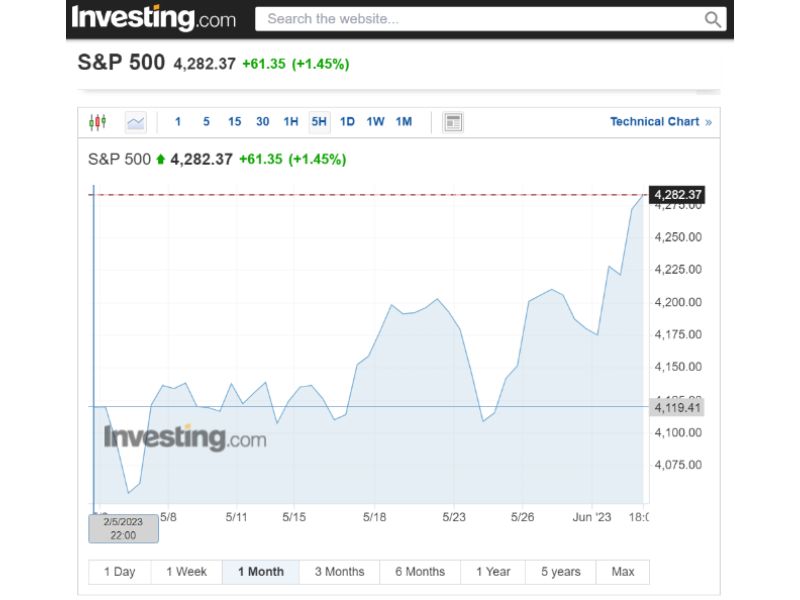This screenshot has height=600, width=800.
Task: Click the 4,150.00 y-axis label
Action: tap(678, 367)
